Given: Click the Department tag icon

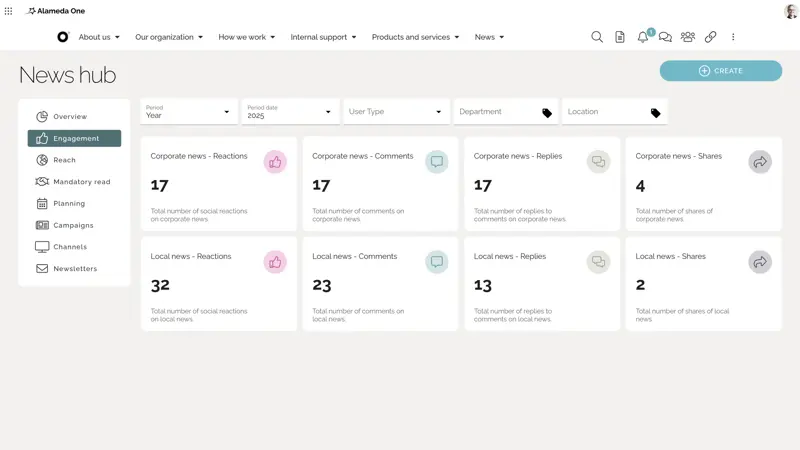Looking at the screenshot, I should click(547, 113).
